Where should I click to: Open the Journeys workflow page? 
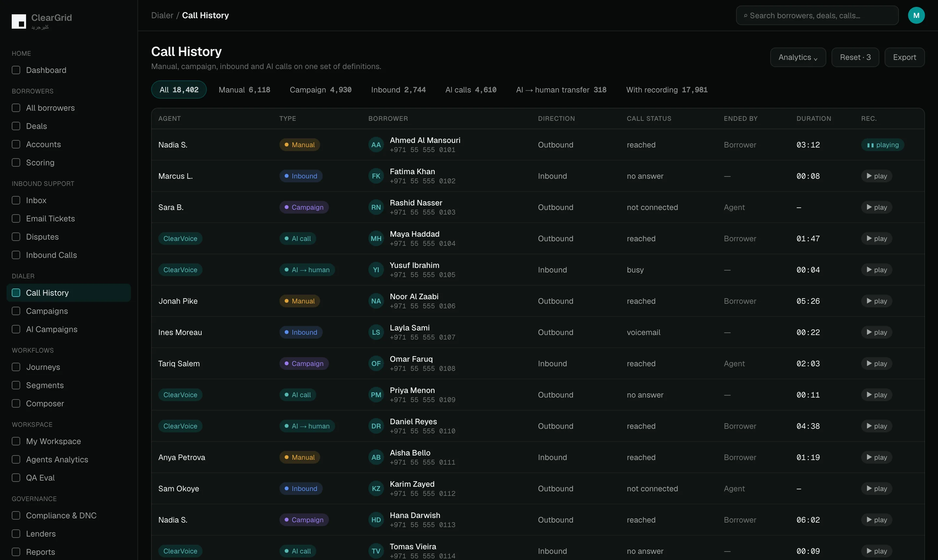(69, 367)
